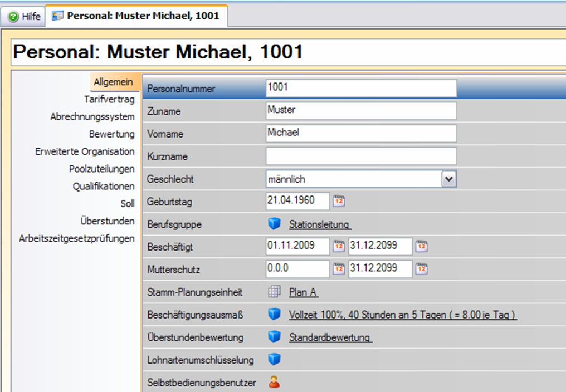Screen dimensions: 566x392
Task: Click the user icon for Selbstbedienungsbenutzer
Action: [x=274, y=383]
